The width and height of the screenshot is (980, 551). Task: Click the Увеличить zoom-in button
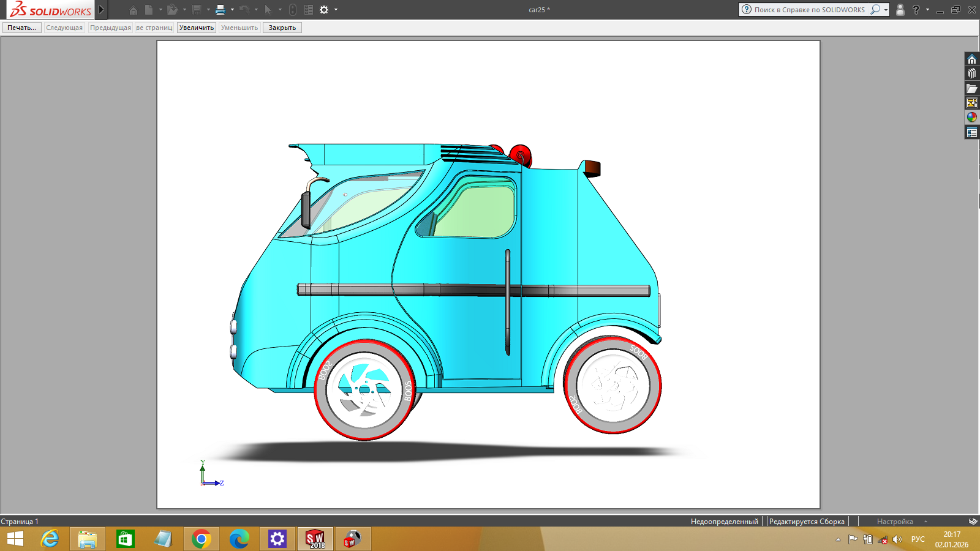197,28
